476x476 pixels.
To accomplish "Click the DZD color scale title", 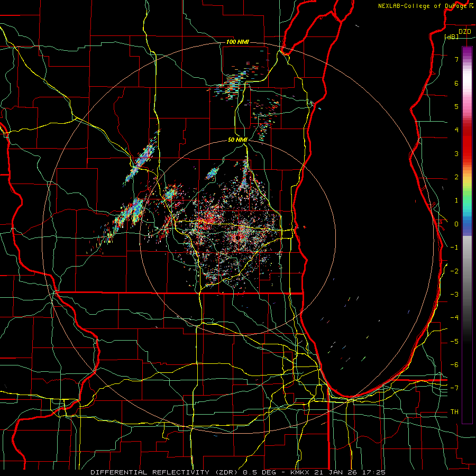I will [x=465, y=32].
